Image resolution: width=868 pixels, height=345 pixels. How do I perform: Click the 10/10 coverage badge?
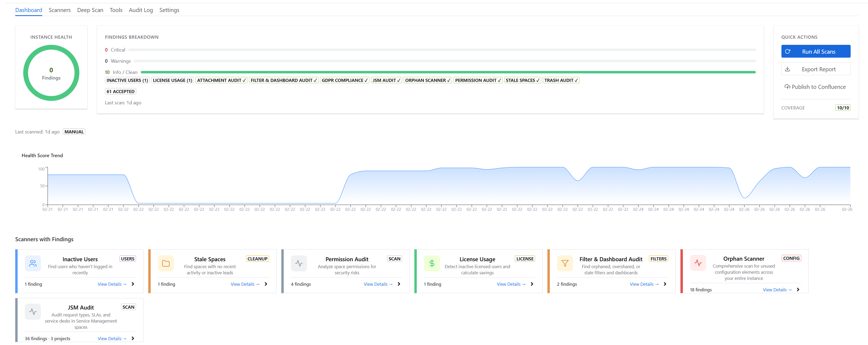click(843, 108)
